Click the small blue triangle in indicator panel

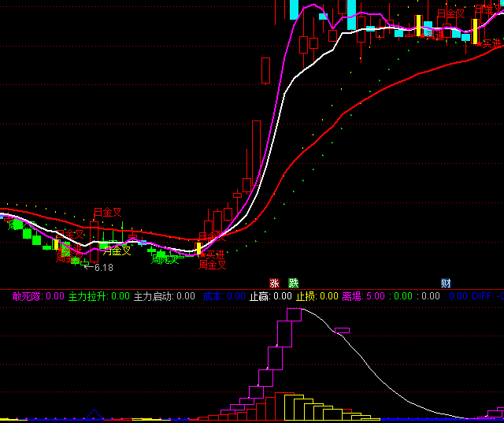[94, 411]
